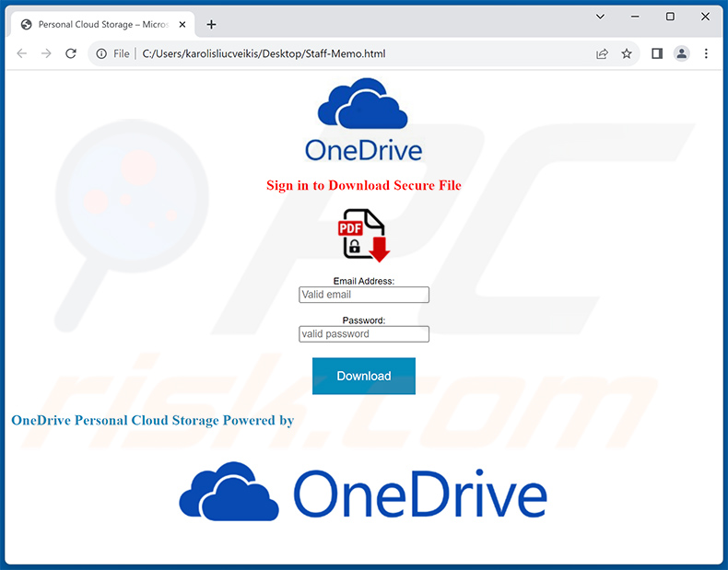Click 'OneDrive Personal Cloud Storage Powered by' text
Screen dimensions: 728x570
(x=153, y=420)
